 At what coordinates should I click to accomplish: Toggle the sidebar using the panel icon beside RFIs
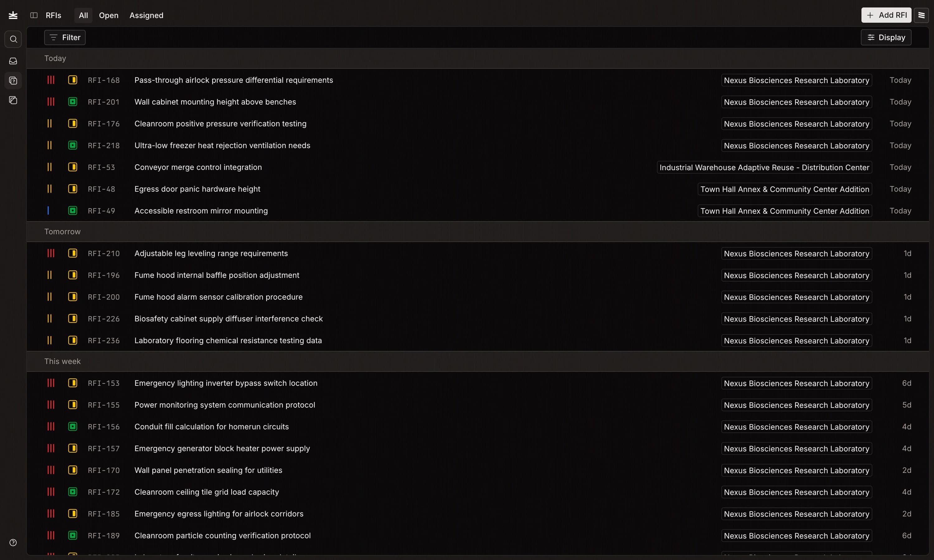pyautogui.click(x=34, y=15)
